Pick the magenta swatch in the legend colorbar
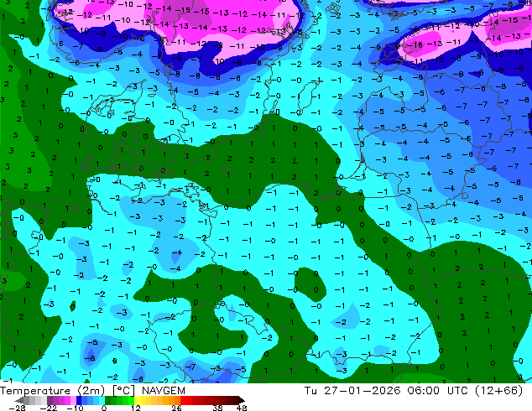This screenshot has width=532, height=411. 67,400
